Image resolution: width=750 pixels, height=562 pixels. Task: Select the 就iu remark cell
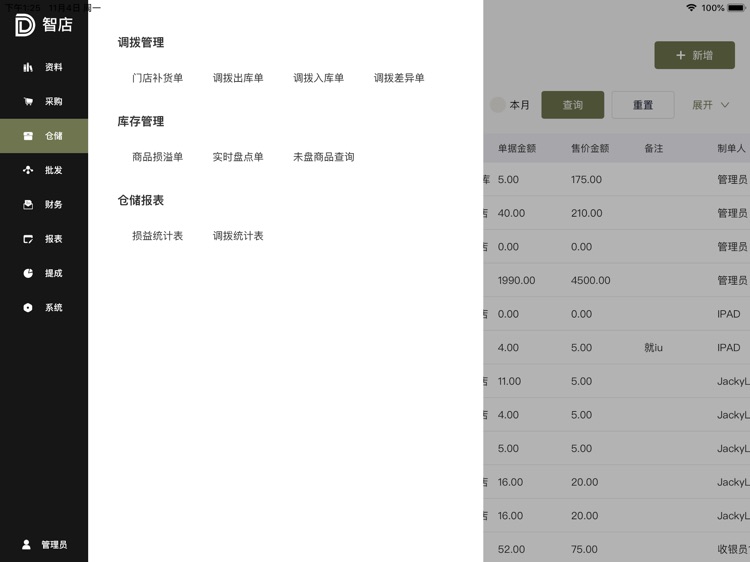click(x=653, y=348)
